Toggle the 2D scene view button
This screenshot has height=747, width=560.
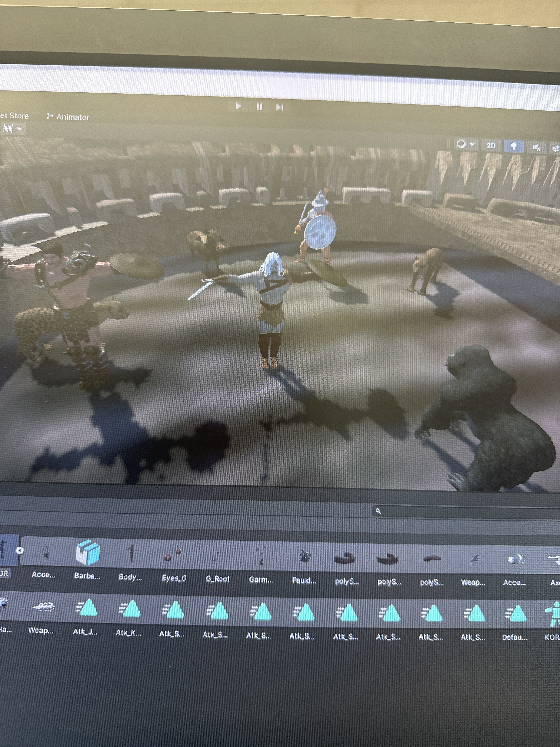click(491, 146)
